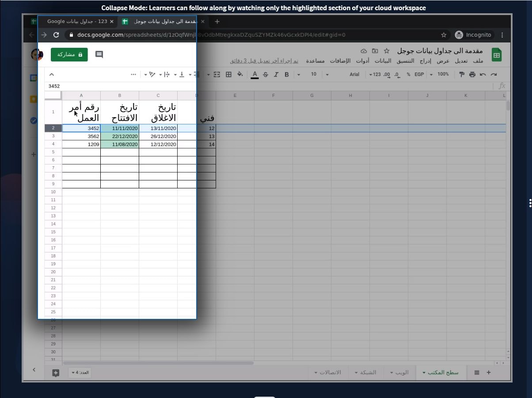The image size is (532, 398).
Task: Open the comment history icon
Action: coord(99,54)
